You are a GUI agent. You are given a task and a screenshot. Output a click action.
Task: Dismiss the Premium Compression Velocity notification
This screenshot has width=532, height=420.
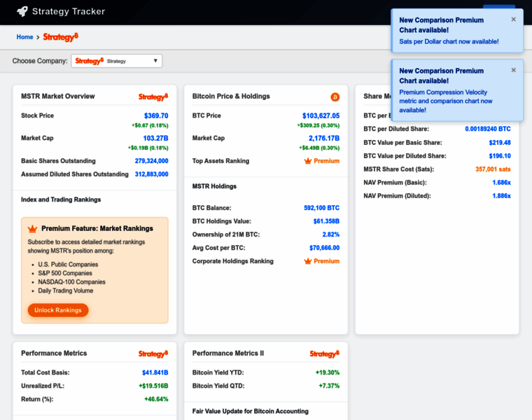click(x=514, y=70)
